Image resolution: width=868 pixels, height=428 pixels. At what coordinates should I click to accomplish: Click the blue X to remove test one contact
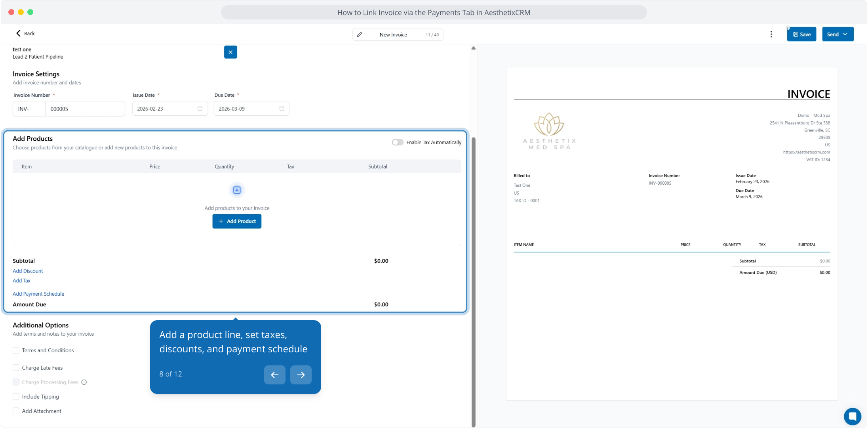click(230, 52)
